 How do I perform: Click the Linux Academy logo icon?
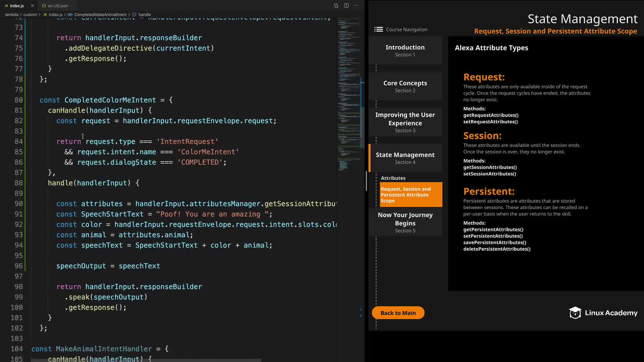[x=575, y=313]
